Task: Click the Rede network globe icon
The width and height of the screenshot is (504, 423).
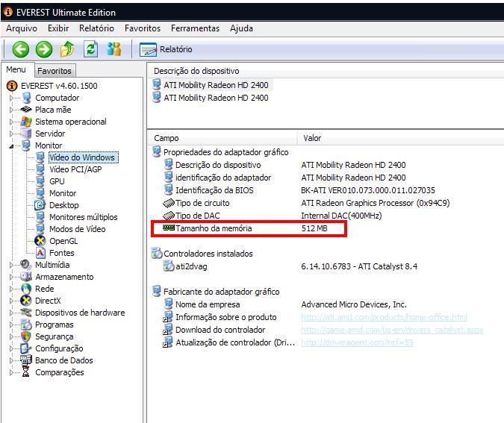Action: tap(26, 289)
